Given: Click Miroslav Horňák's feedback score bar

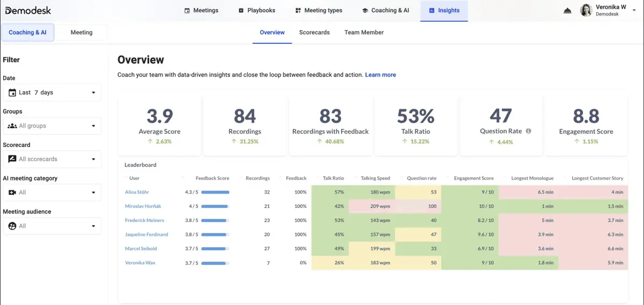Looking at the screenshot, I should pyautogui.click(x=216, y=206).
